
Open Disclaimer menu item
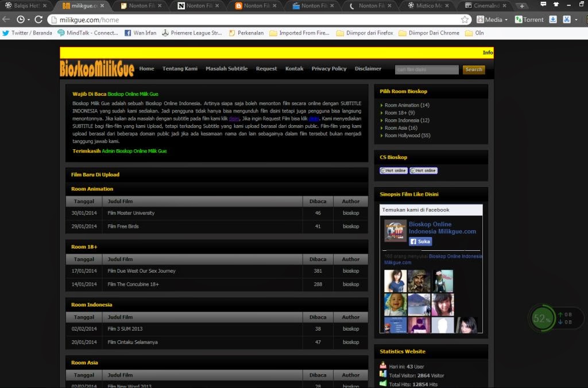[x=368, y=69]
